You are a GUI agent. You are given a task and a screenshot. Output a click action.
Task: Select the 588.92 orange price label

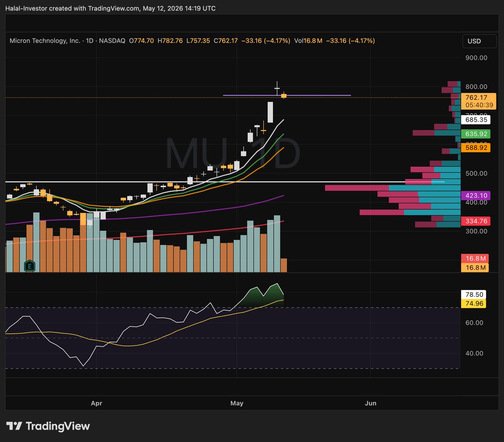tap(475, 148)
